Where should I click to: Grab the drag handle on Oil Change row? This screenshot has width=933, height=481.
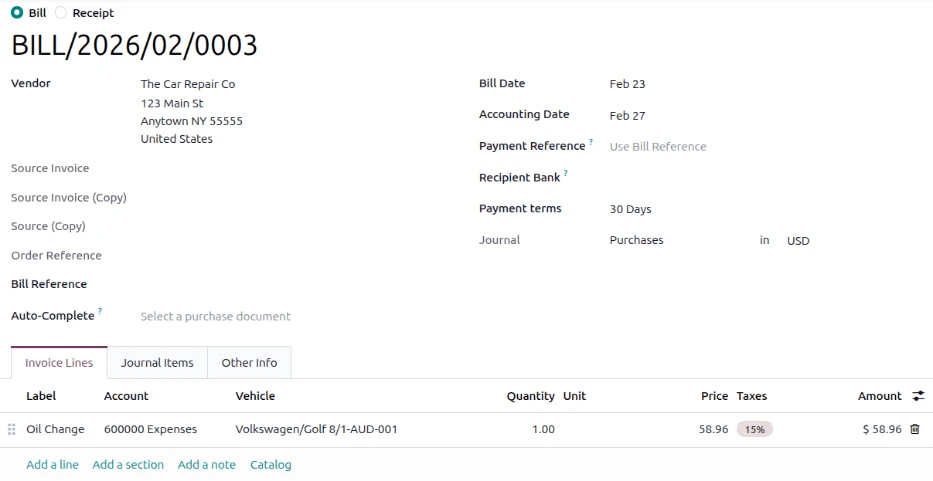pos(11,429)
